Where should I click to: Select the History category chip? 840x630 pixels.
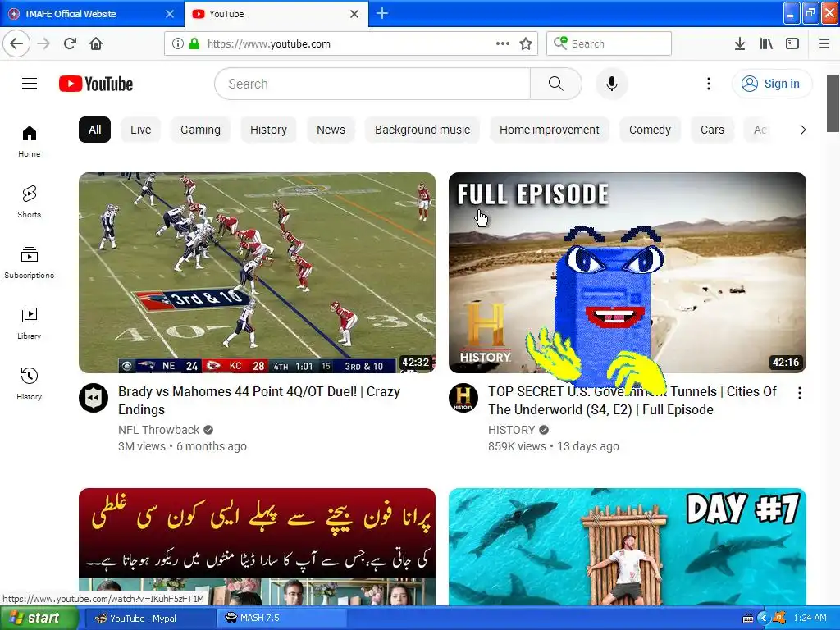coord(268,130)
